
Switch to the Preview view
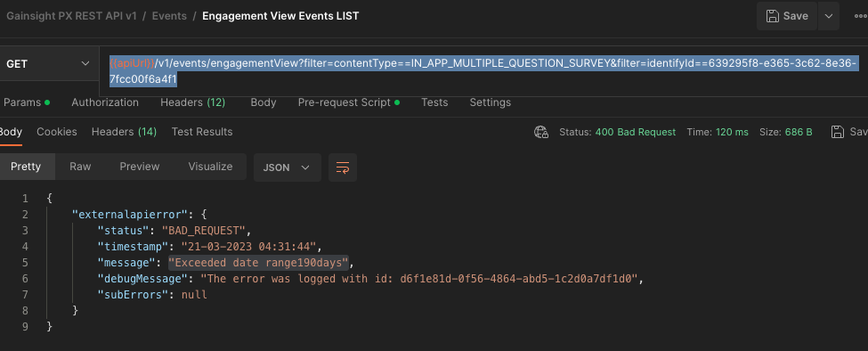[140, 167]
